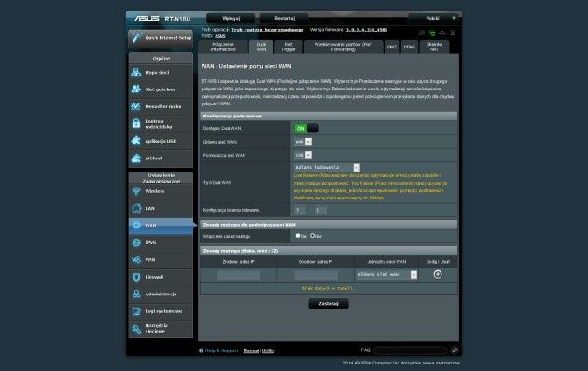
Task: Open the Manual link
Action: tap(251, 350)
